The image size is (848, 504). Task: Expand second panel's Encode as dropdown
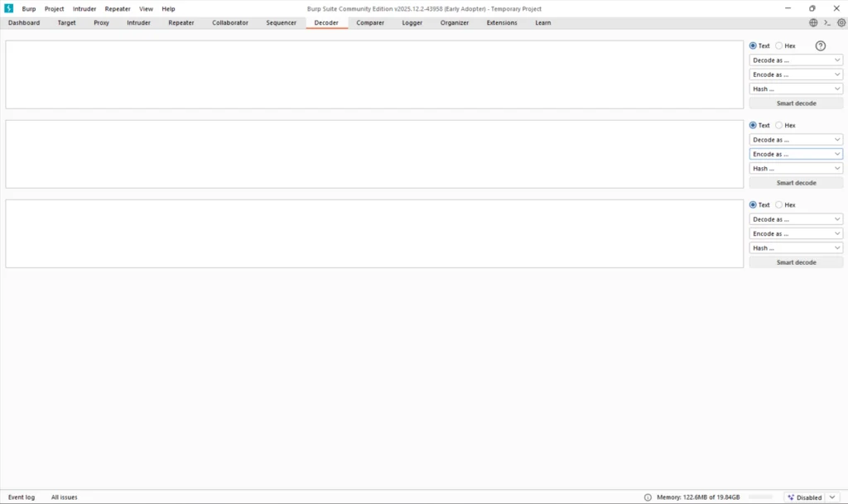[x=796, y=154]
